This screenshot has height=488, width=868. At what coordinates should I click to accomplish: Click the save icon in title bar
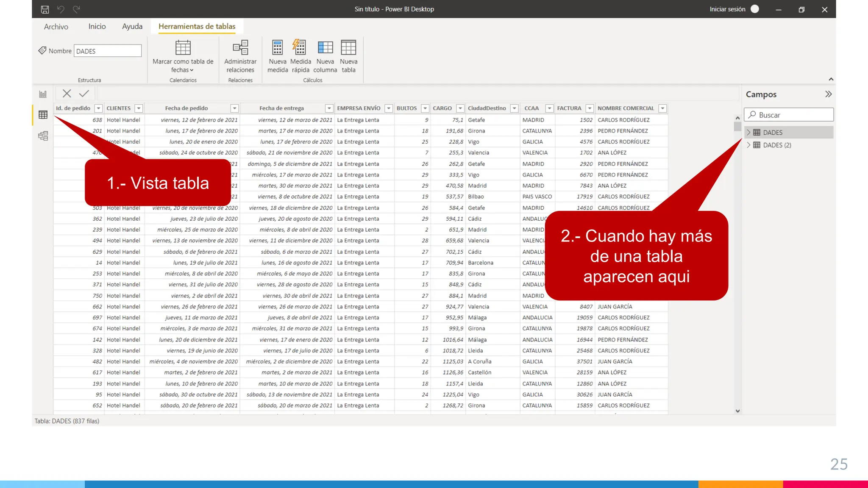click(45, 9)
